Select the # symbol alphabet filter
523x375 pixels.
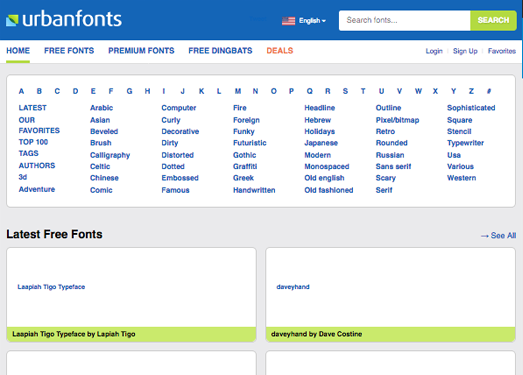point(489,91)
